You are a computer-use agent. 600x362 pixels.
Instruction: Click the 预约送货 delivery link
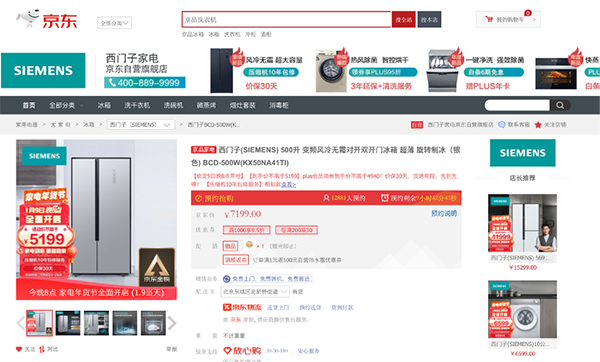click(310, 307)
